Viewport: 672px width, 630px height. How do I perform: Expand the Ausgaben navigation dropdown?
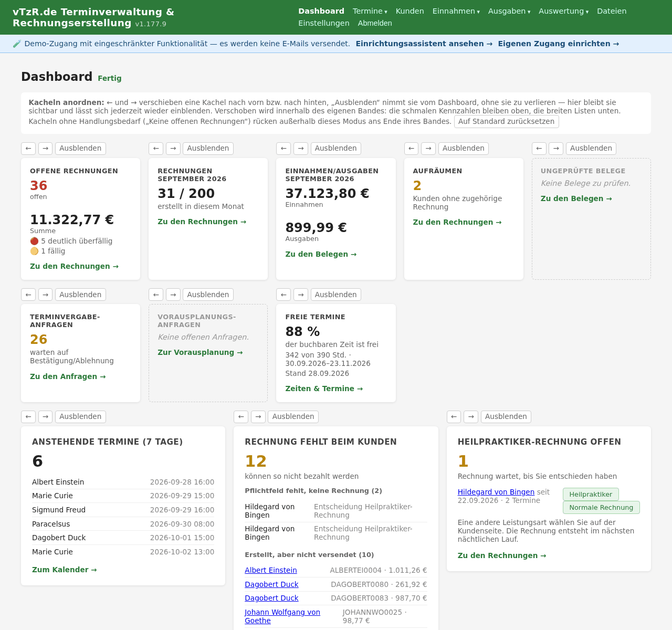click(509, 11)
